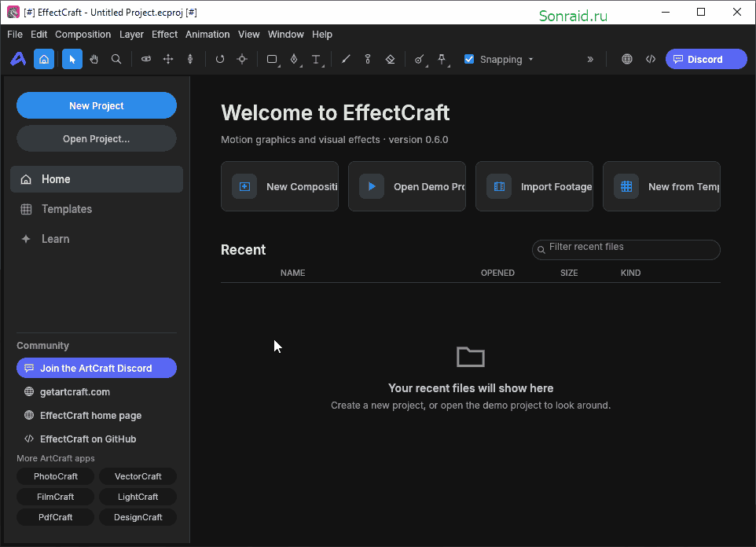The height and width of the screenshot is (547, 756).
Task: Open the Composition menu
Action: (x=83, y=35)
